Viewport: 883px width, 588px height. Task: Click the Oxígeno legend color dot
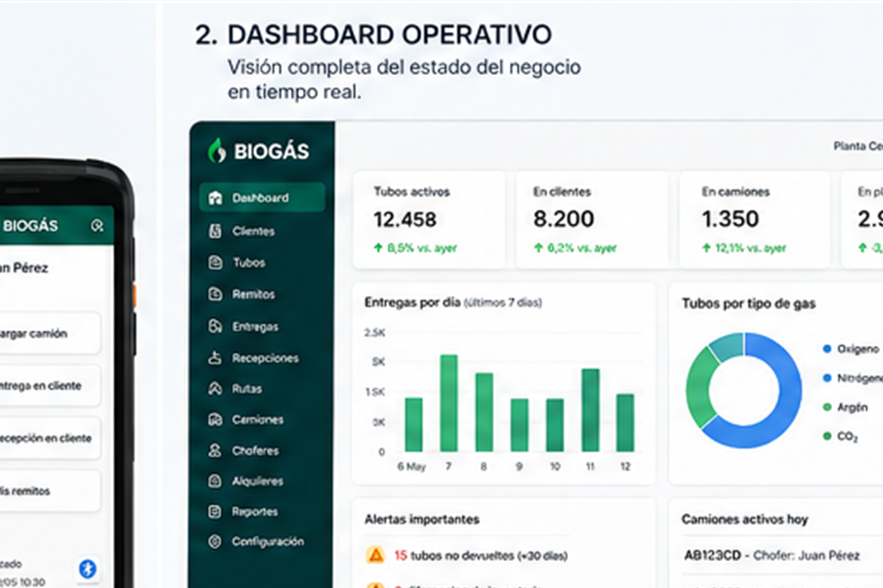click(827, 349)
